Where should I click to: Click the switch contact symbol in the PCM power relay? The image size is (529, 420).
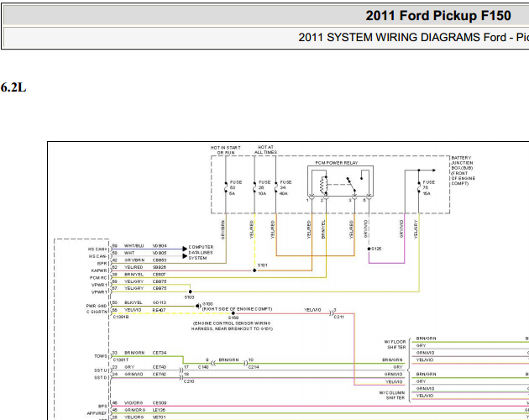pyautogui.click(x=352, y=185)
